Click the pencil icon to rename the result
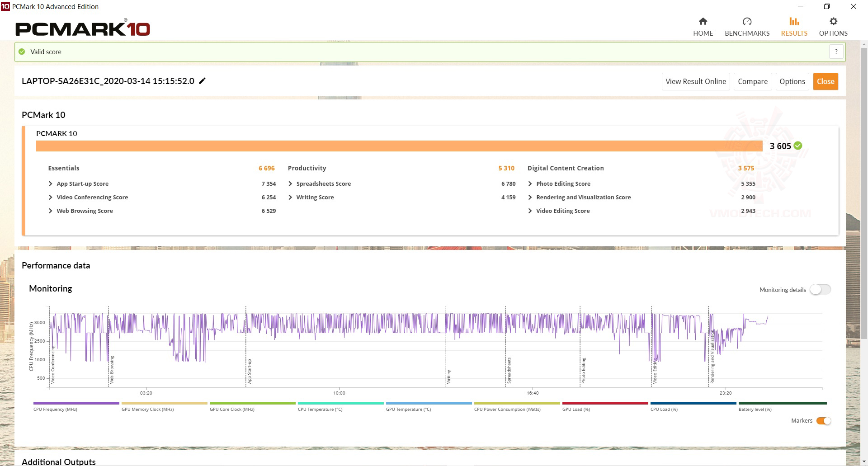 click(203, 81)
